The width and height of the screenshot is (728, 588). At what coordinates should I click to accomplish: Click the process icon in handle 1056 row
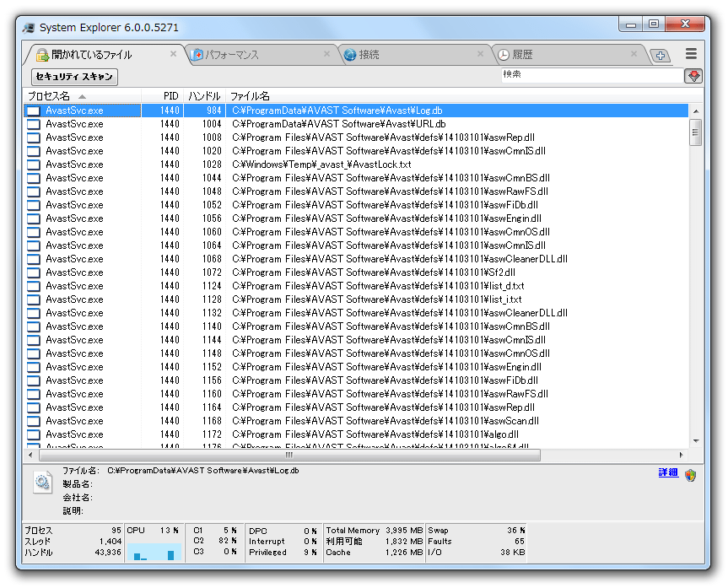click(34, 218)
